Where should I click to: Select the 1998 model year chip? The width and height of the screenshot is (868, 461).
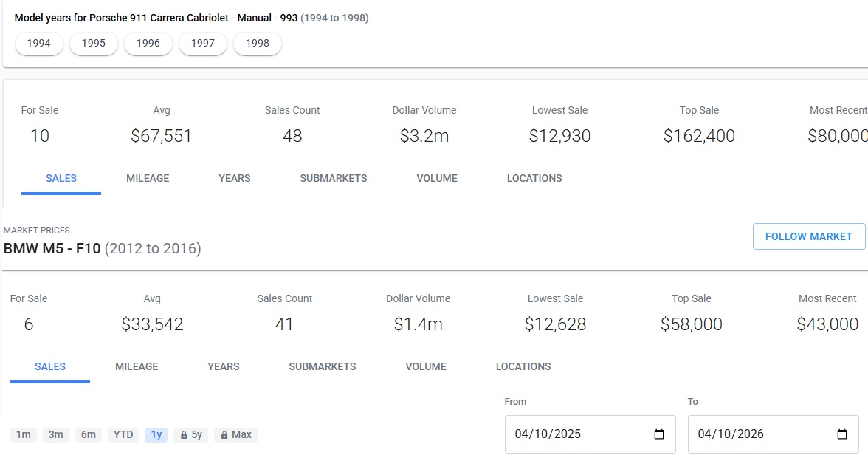pyautogui.click(x=258, y=43)
